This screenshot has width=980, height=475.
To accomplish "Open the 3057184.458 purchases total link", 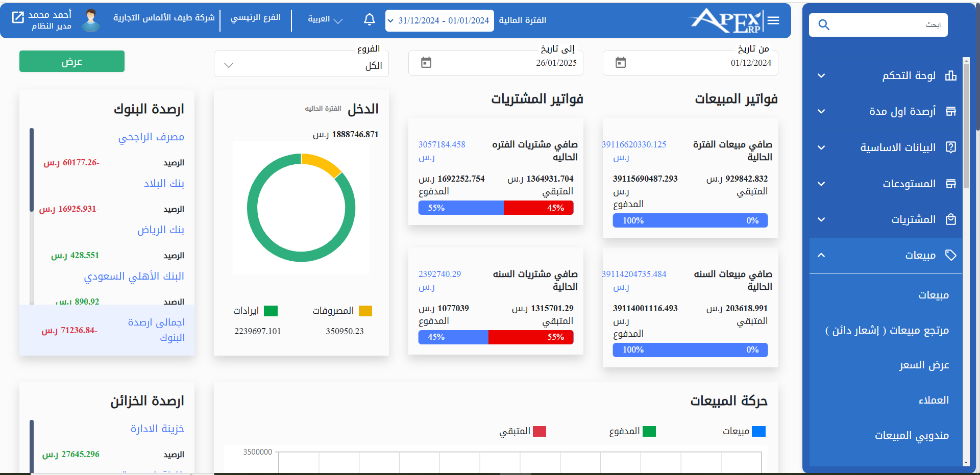I will point(442,144).
